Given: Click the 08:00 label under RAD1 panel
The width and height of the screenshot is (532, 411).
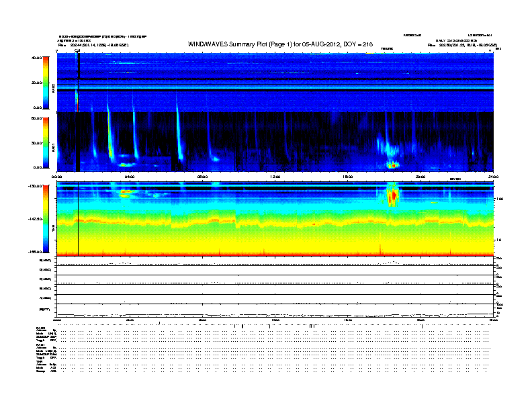Looking at the screenshot, I should [x=202, y=177].
